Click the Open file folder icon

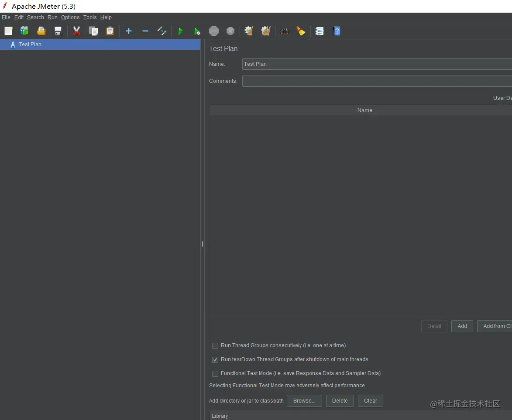pyautogui.click(x=41, y=31)
